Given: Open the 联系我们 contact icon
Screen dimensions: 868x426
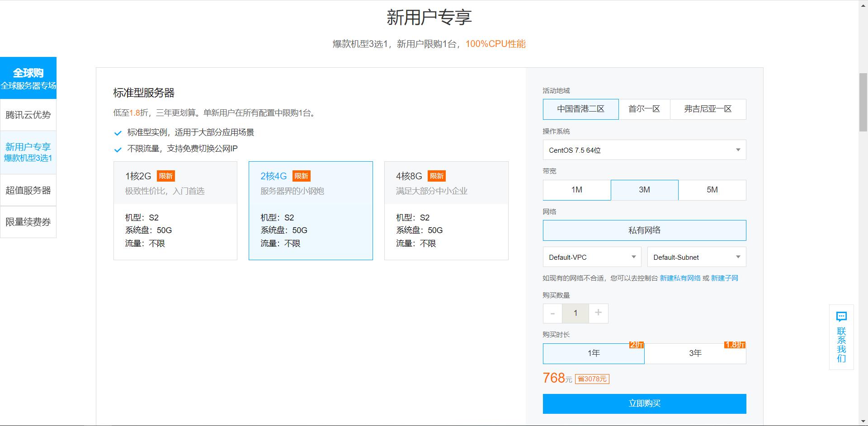Looking at the screenshot, I should (x=841, y=337).
